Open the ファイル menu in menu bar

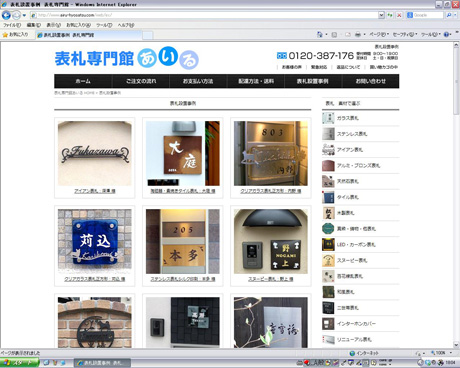point(12,25)
